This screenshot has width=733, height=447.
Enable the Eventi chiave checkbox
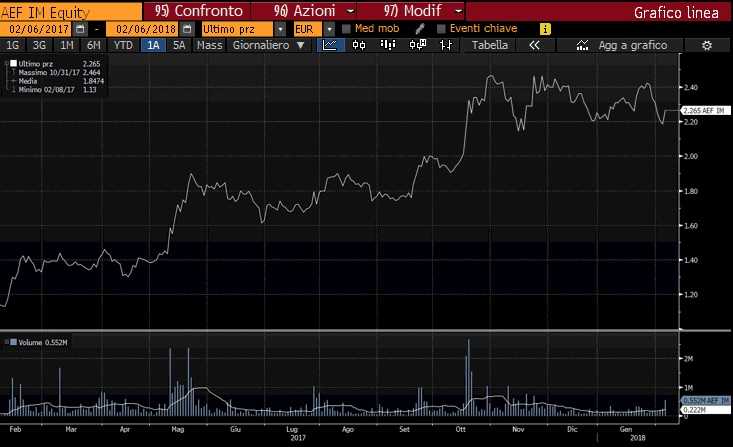pos(442,29)
